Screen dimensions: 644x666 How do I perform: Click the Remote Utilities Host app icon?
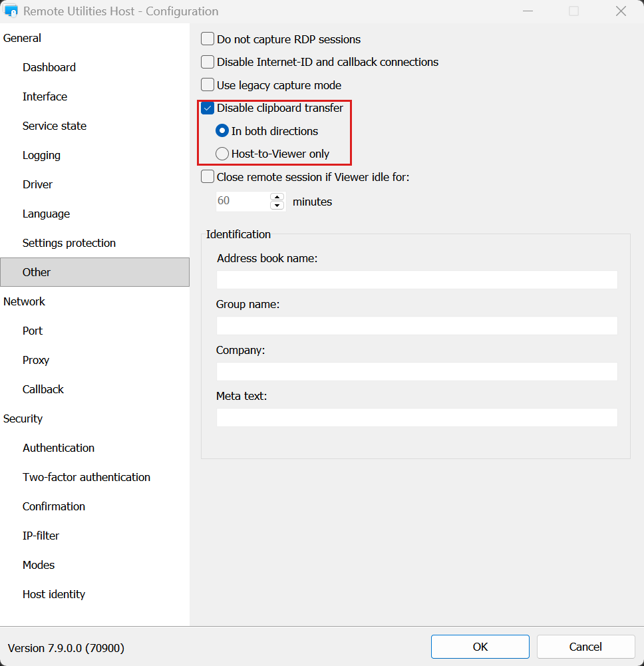(x=11, y=11)
